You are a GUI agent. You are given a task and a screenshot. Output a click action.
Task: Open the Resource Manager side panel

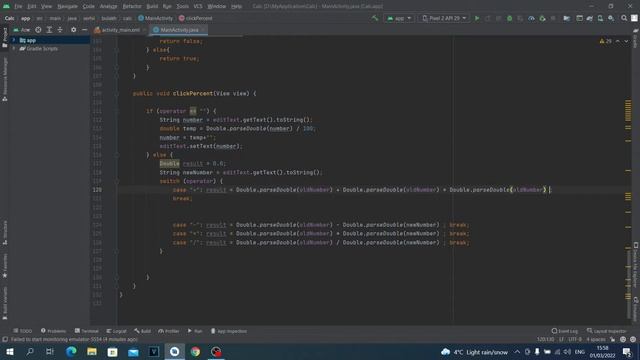click(x=4, y=79)
